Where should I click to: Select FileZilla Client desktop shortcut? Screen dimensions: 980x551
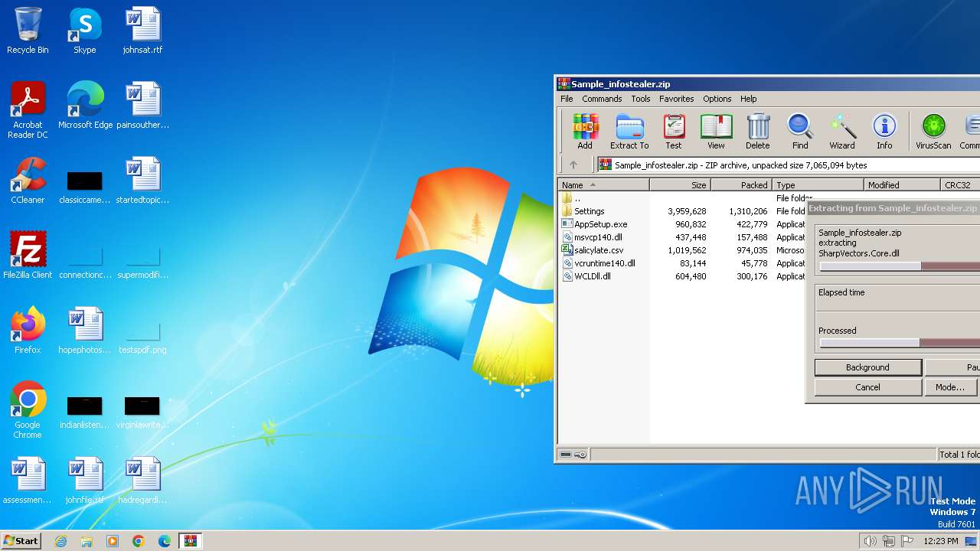[x=28, y=256]
